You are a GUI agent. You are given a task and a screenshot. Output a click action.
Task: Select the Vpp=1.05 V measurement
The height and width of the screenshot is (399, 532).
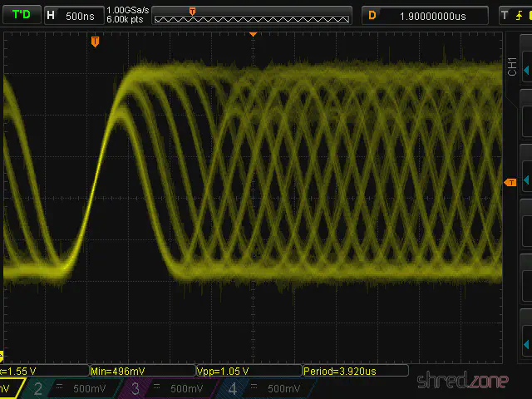(248, 371)
